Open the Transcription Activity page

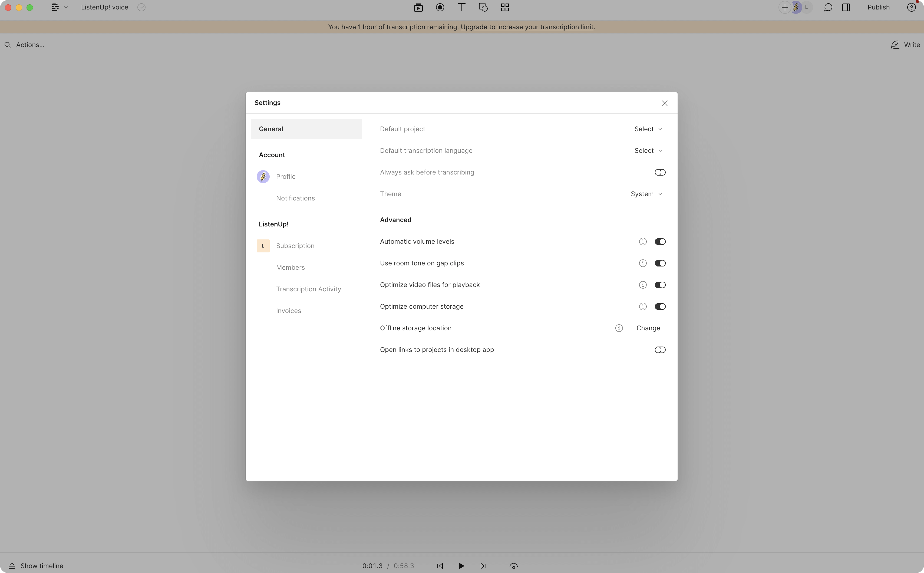[x=308, y=289]
